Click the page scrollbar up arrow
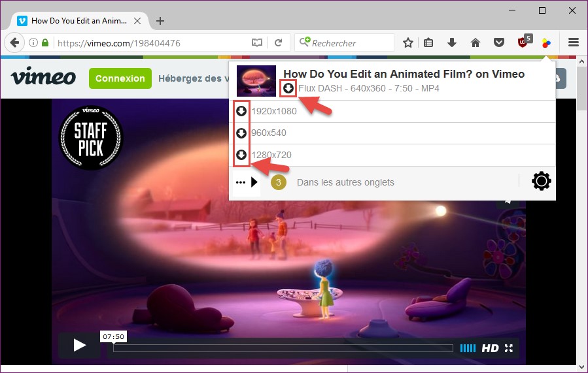Screen dimensions: 588x373 click(581, 61)
